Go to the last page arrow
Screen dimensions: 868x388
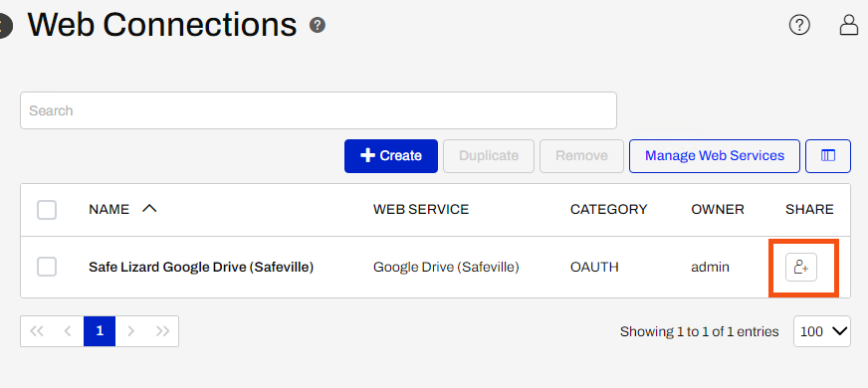coord(163,331)
